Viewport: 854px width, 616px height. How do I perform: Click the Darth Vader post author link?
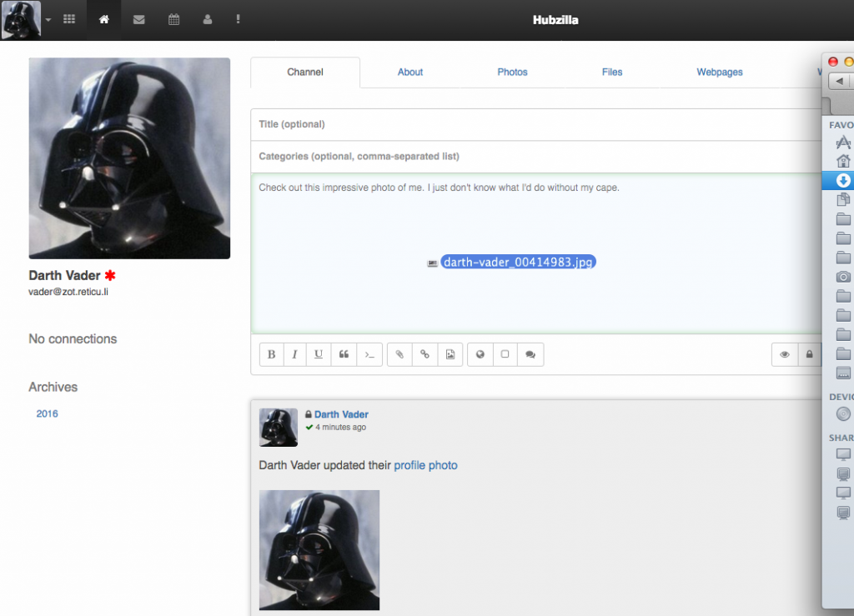(341, 414)
